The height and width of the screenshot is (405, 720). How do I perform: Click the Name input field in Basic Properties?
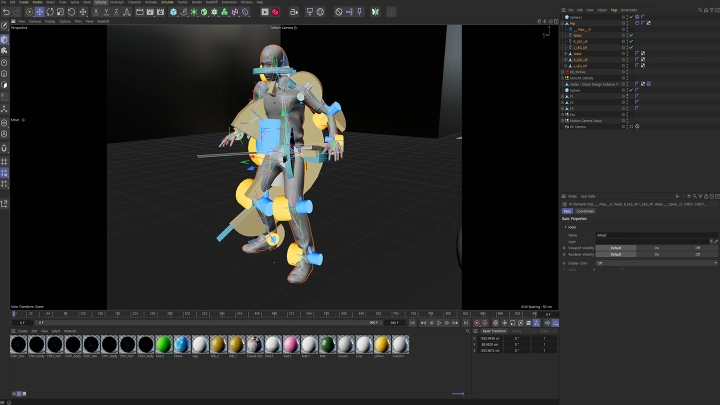(657, 235)
